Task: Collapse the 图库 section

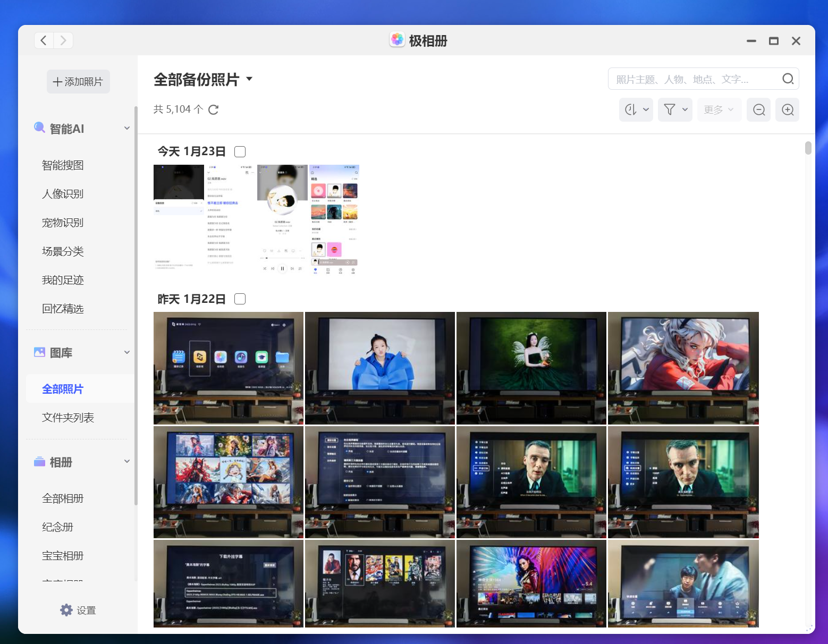Action: [x=127, y=352]
